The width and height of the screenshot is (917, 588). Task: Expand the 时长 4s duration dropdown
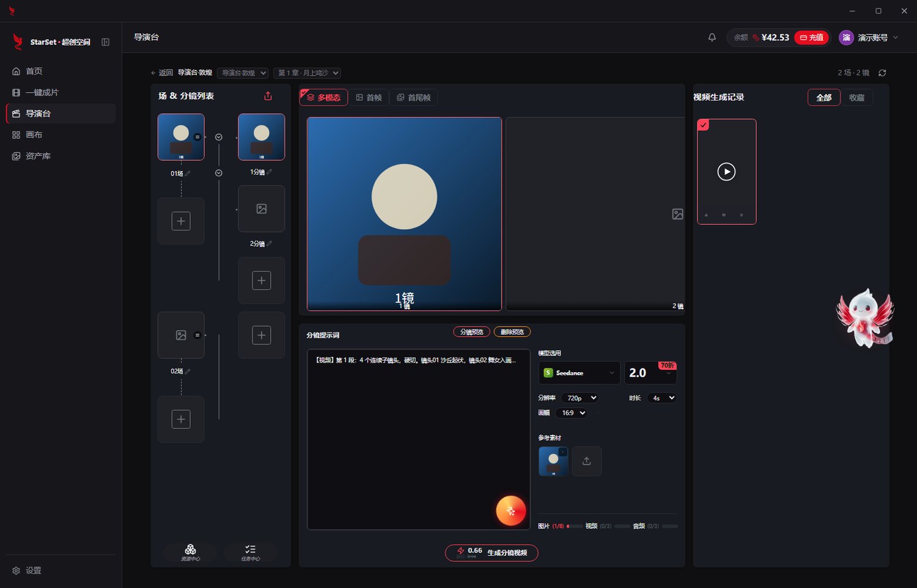[662, 398]
